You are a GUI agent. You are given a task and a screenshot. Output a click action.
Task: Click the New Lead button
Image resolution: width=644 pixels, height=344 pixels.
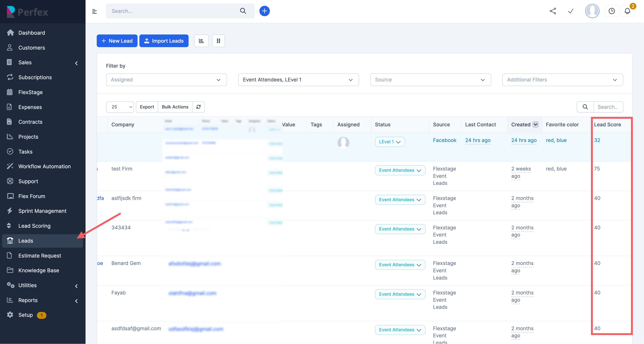[117, 41]
